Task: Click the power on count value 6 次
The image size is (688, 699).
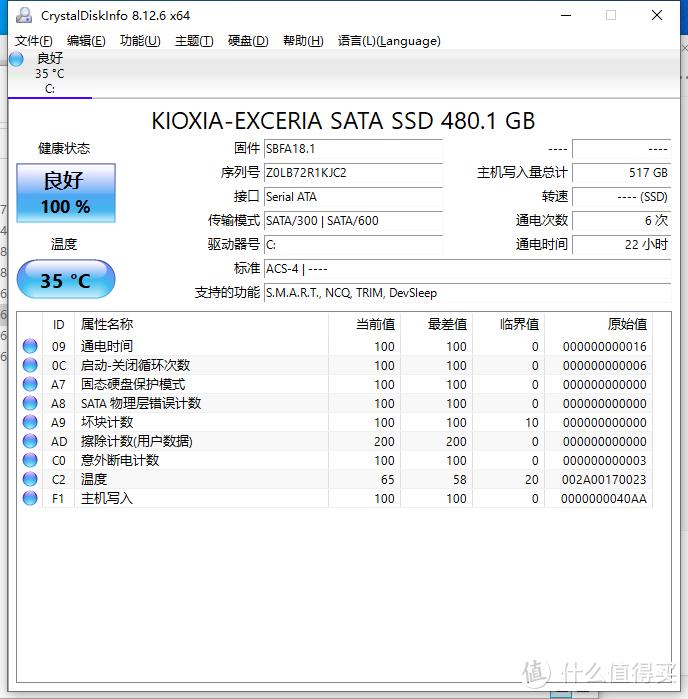Action: [x=622, y=221]
